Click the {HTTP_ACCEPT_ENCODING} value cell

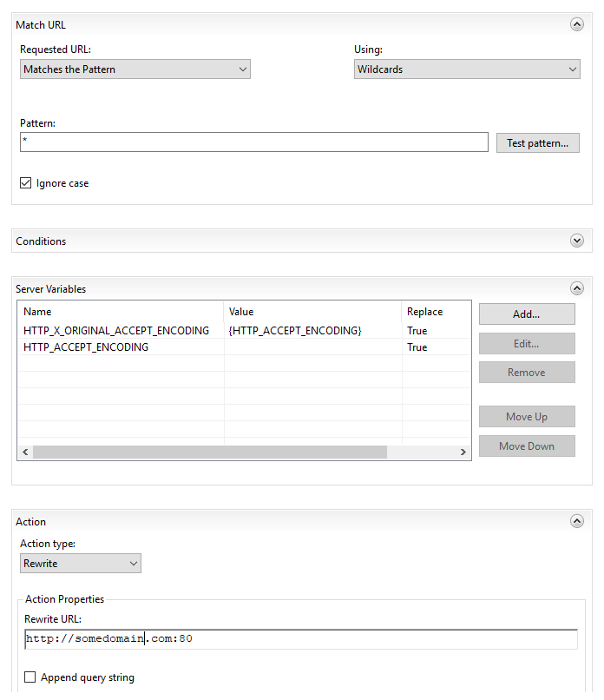coord(295,330)
